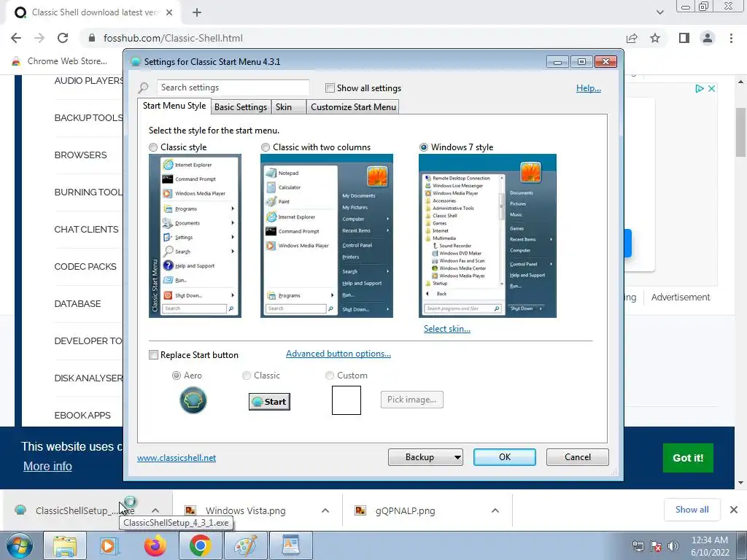Open Chrome tab search dropdown arrow

click(x=659, y=12)
